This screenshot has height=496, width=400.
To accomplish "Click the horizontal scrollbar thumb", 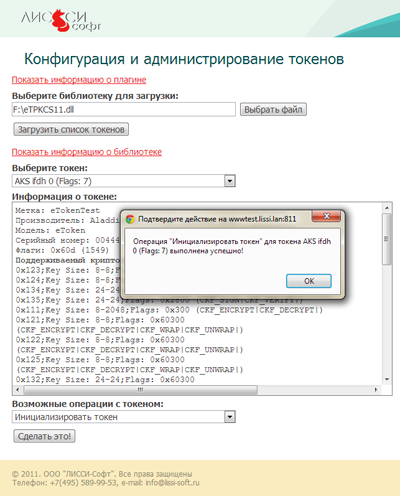I will pos(140,389).
